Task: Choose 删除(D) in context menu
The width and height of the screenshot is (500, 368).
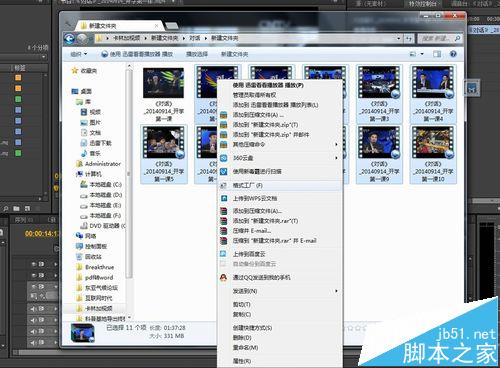Action: pos(242,338)
